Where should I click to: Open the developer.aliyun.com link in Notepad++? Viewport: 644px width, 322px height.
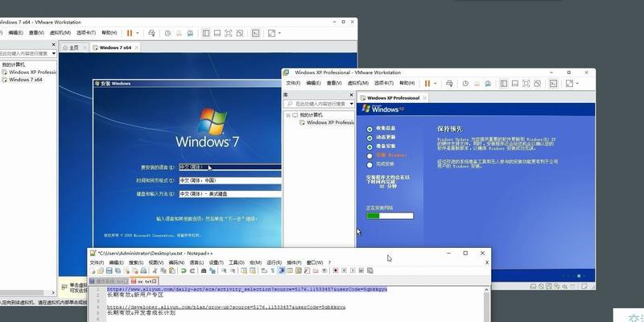226,308
